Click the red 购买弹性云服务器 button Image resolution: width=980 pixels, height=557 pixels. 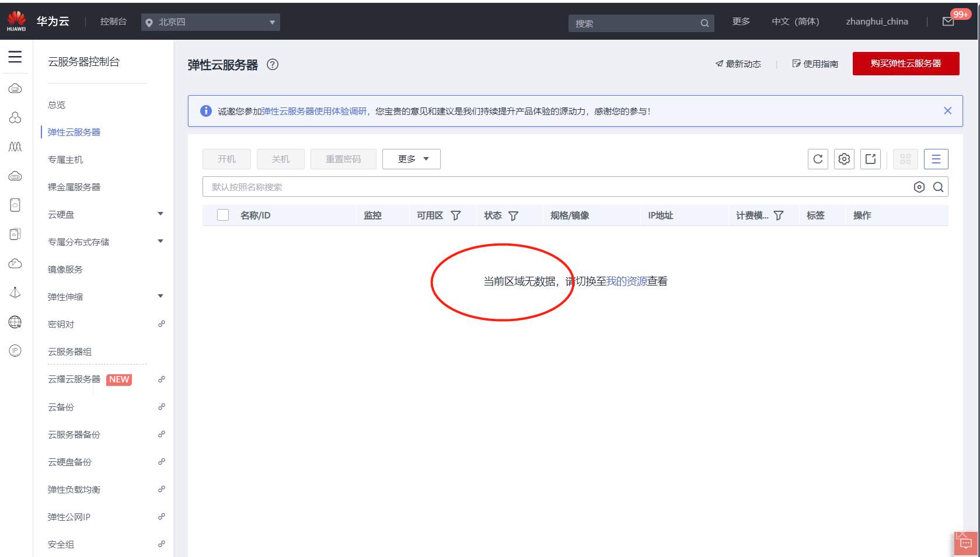[x=906, y=64]
